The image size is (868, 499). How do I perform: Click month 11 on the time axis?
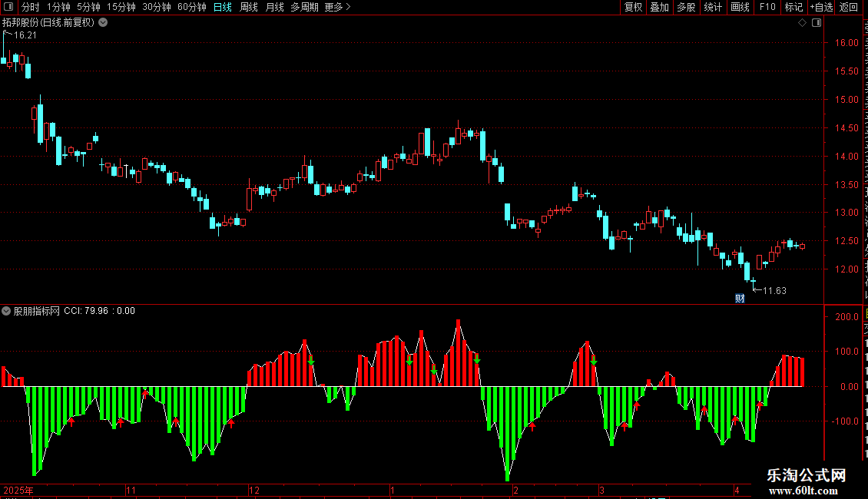tap(131, 490)
